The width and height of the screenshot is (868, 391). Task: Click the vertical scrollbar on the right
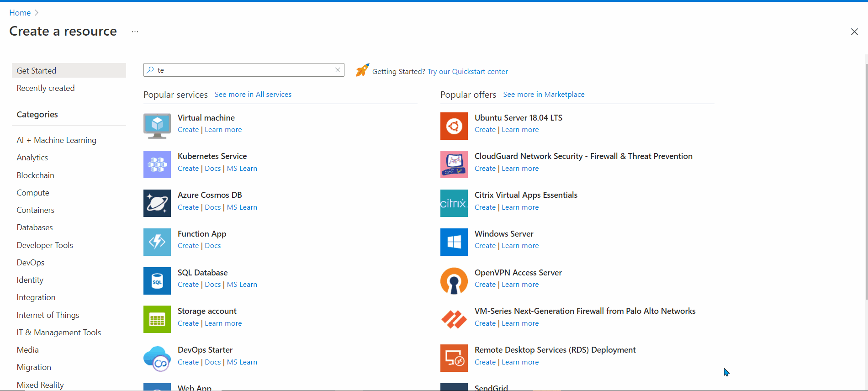[866, 183]
